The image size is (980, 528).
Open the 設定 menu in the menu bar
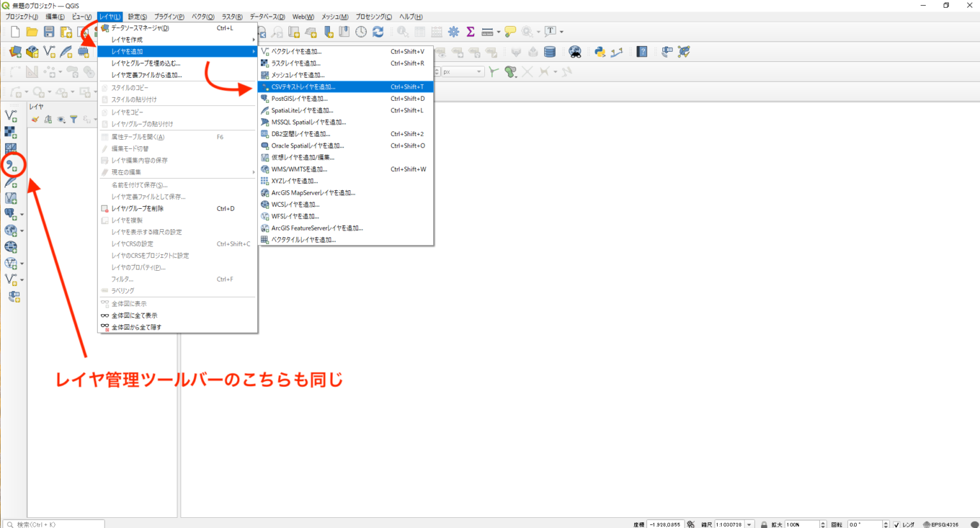tap(136, 16)
